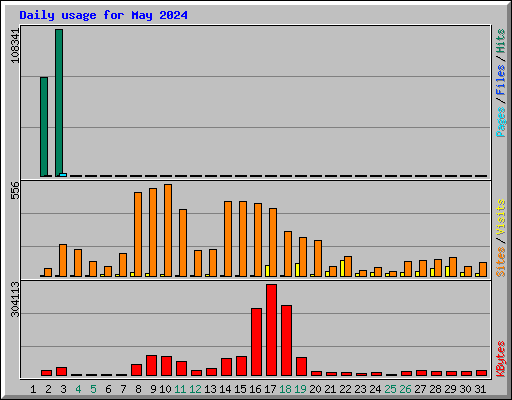Click green weekend day label 18
Viewport: 512px width, 400px height.
(x=285, y=389)
